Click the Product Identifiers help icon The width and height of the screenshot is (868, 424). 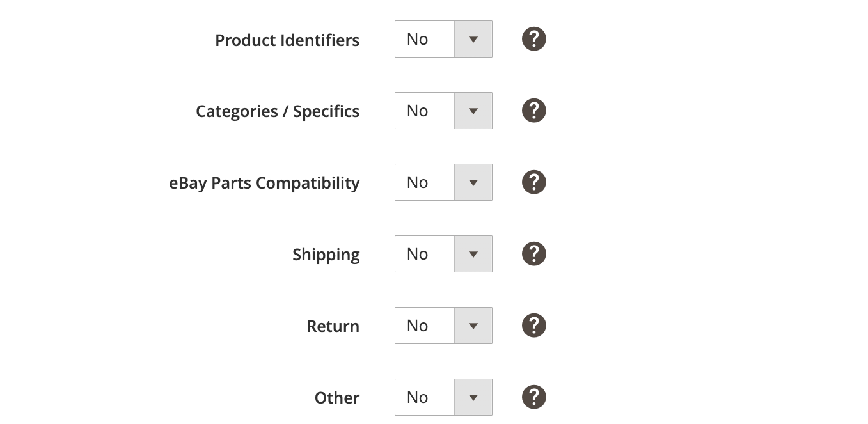(533, 39)
